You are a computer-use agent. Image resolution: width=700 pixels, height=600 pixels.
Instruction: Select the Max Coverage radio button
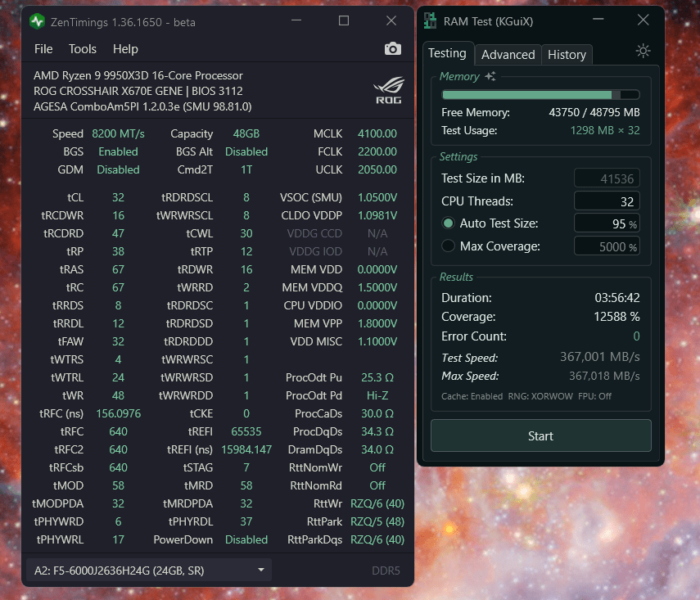click(x=448, y=246)
